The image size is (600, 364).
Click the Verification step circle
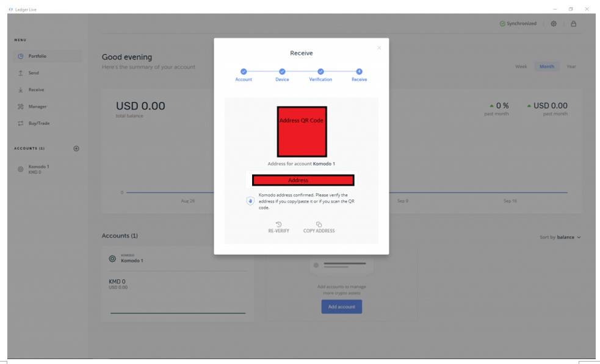point(320,71)
